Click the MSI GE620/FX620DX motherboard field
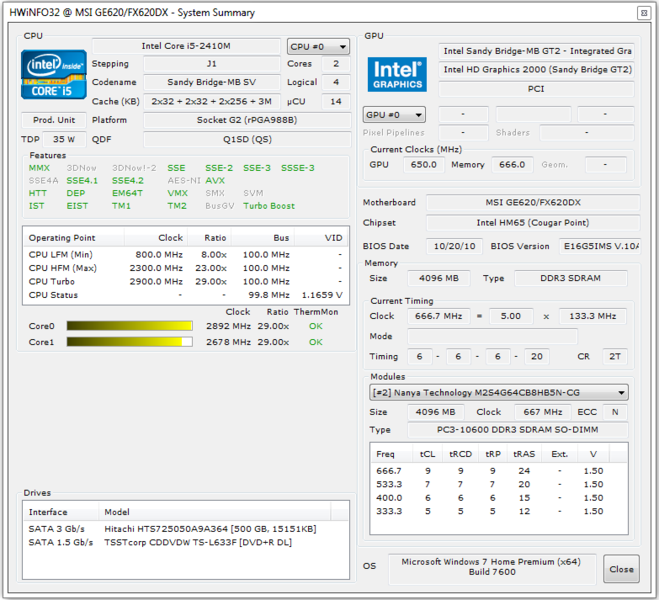659x600 pixels. [533, 203]
